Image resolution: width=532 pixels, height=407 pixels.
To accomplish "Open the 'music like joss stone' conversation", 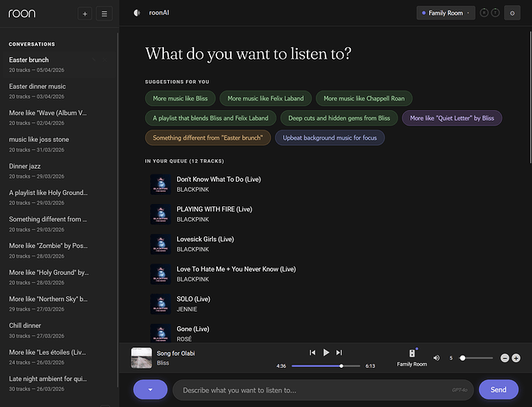I will (x=59, y=144).
